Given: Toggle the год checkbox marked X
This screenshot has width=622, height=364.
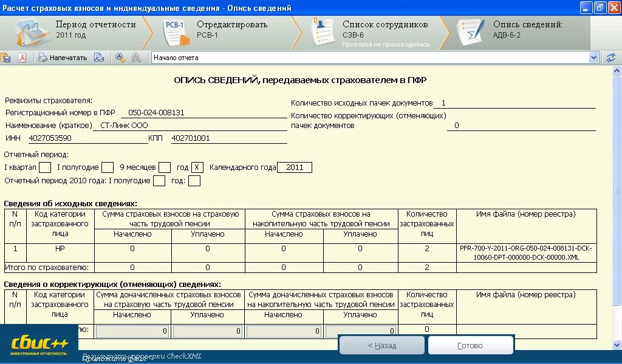Looking at the screenshot, I should coord(197,167).
